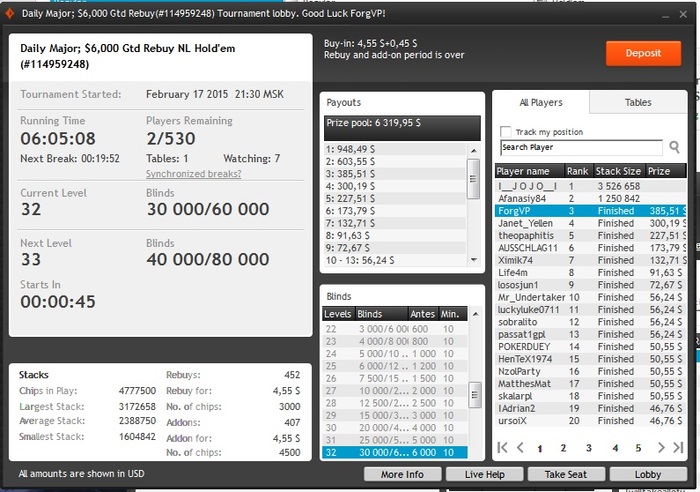Viewport: 700px width, 492px height.
Task: Select player Mr_Undertaker row
Action: [x=590, y=297]
